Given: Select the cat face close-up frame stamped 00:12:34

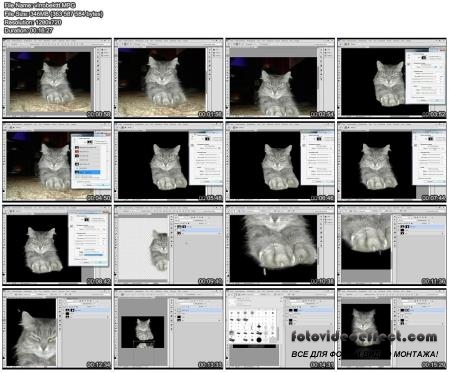Looking at the screenshot, I should pyautogui.click(x=57, y=329).
